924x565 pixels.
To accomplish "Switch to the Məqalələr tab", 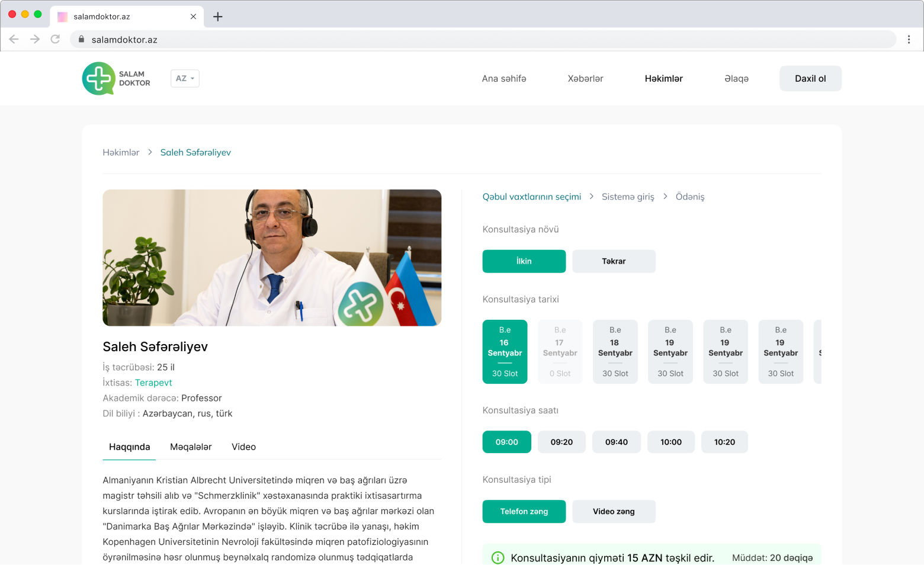I will pyautogui.click(x=191, y=447).
